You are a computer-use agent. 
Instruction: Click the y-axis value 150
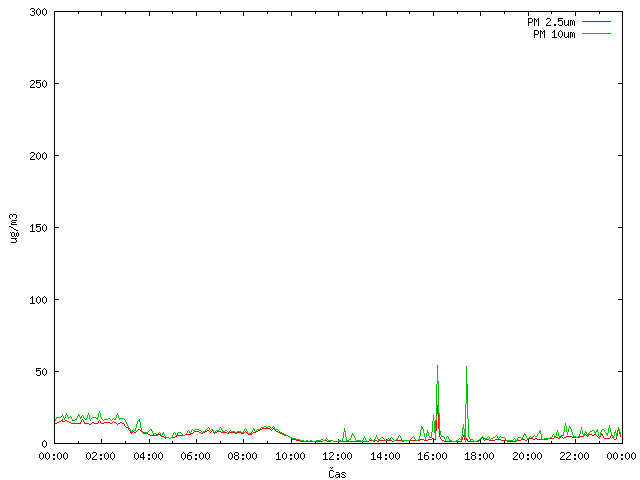tap(38, 228)
